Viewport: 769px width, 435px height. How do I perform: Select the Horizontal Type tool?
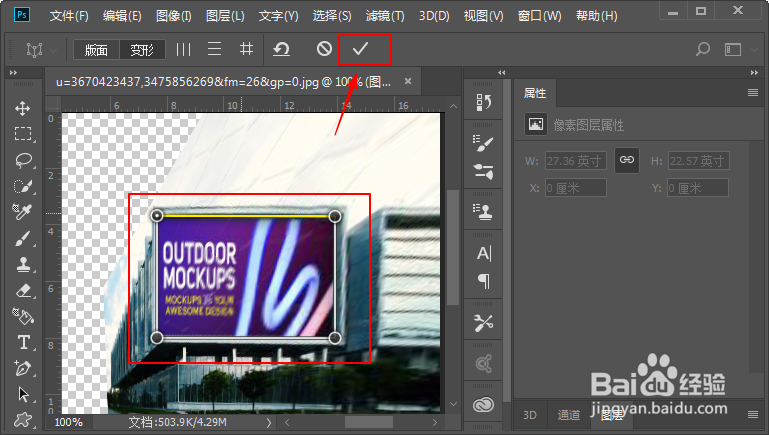coord(23,342)
